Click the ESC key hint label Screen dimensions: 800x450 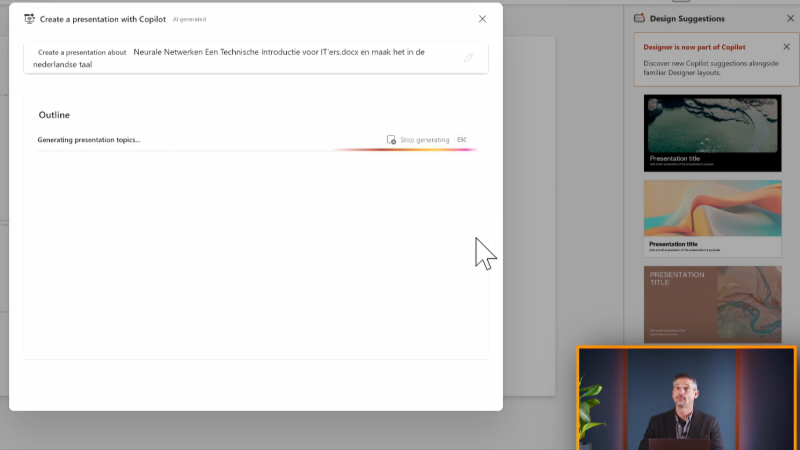462,140
